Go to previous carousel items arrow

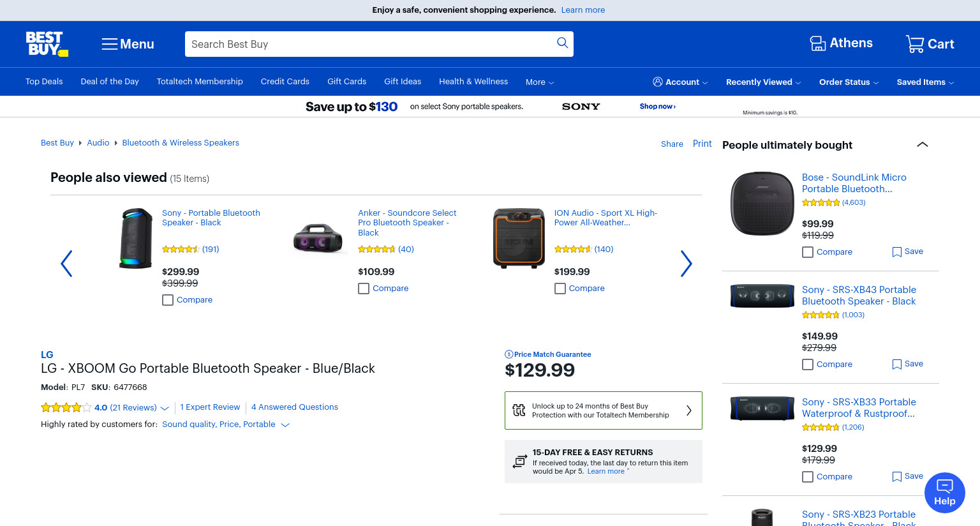tap(66, 263)
